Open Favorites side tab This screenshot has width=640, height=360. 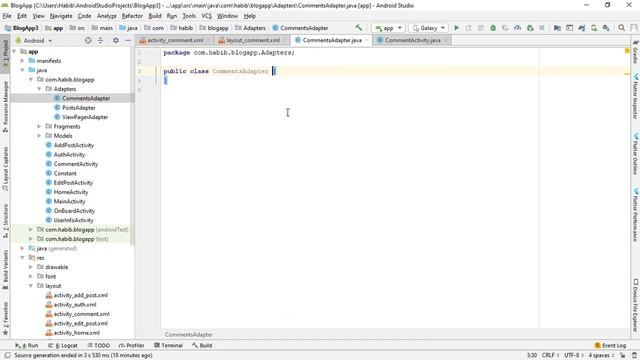[5, 319]
